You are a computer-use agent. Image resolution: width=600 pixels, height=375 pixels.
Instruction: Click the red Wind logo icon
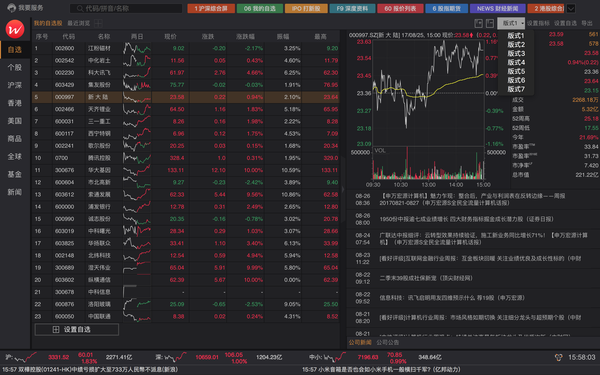(x=15, y=29)
